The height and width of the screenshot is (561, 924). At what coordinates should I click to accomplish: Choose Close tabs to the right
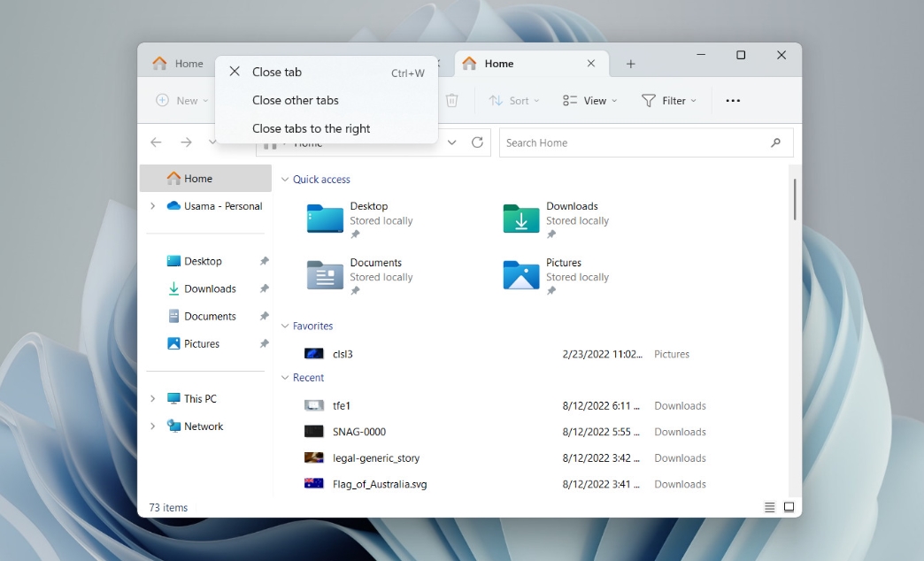pyautogui.click(x=311, y=128)
